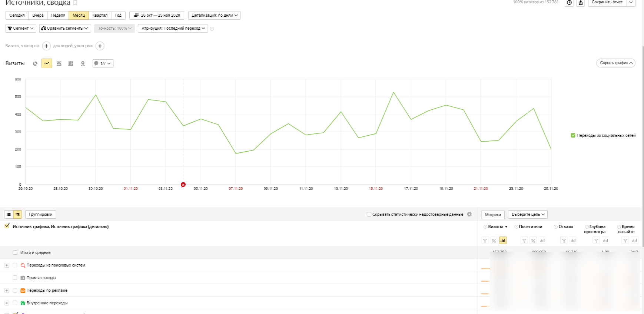Toggle the Переходы из социальных сетей legend checkbox
This screenshot has width=644, height=314.
[x=573, y=135]
